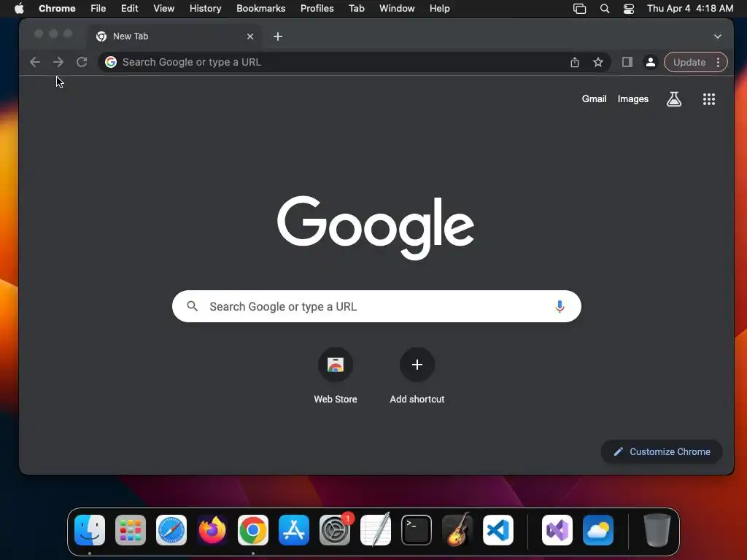Click the Google icon in the address bar

[x=111, y=62]
